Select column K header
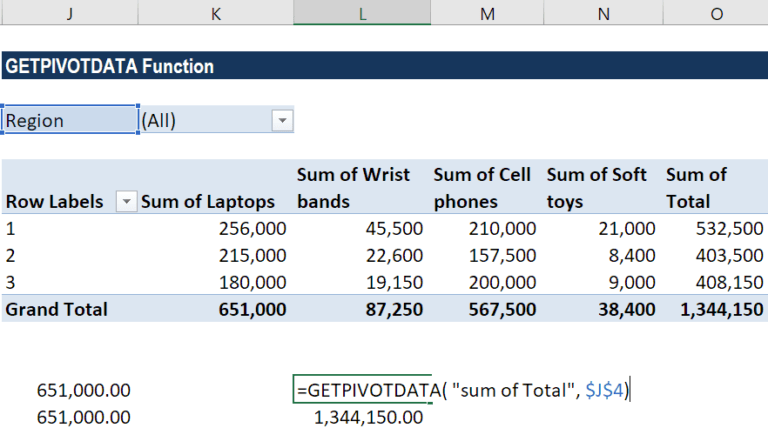 pyautogui.click(x=215, y=13)
